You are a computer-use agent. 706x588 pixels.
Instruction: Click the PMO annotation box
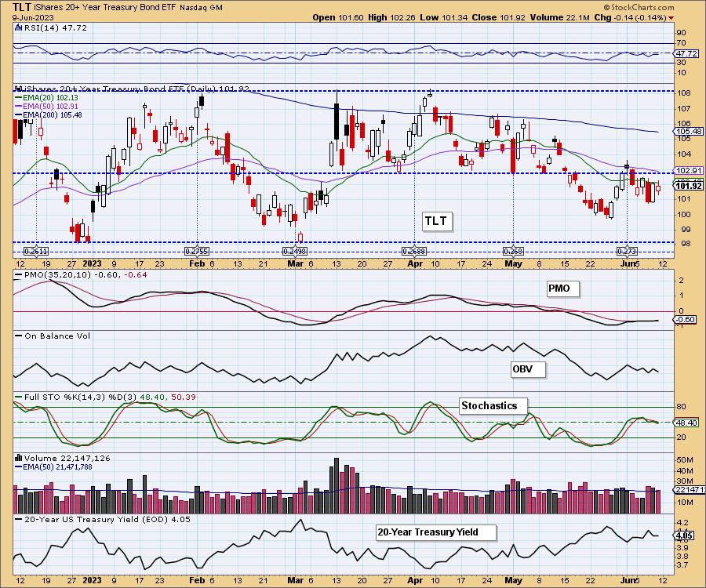tap(562, 289)
